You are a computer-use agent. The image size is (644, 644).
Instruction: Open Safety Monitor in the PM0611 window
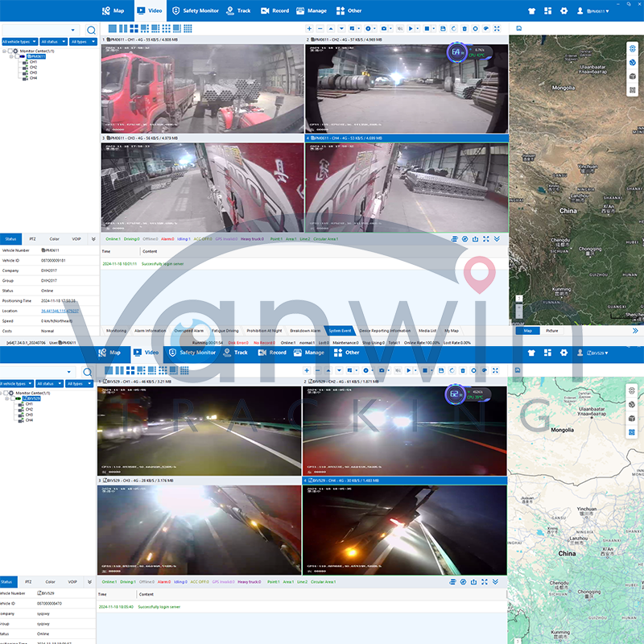195,10
